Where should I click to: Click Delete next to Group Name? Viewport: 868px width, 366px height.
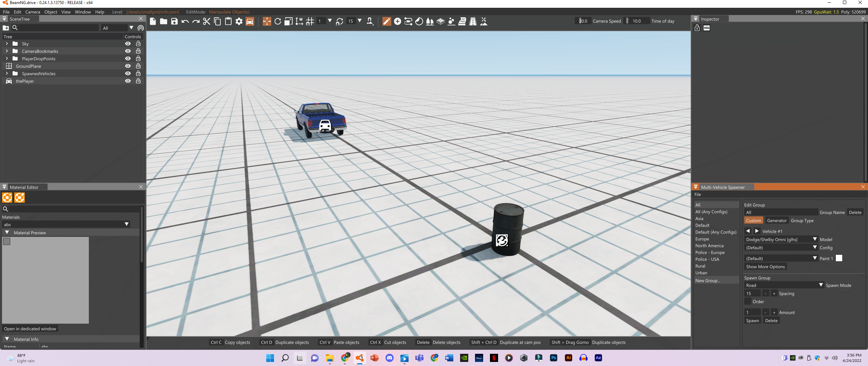pos(855,212)
